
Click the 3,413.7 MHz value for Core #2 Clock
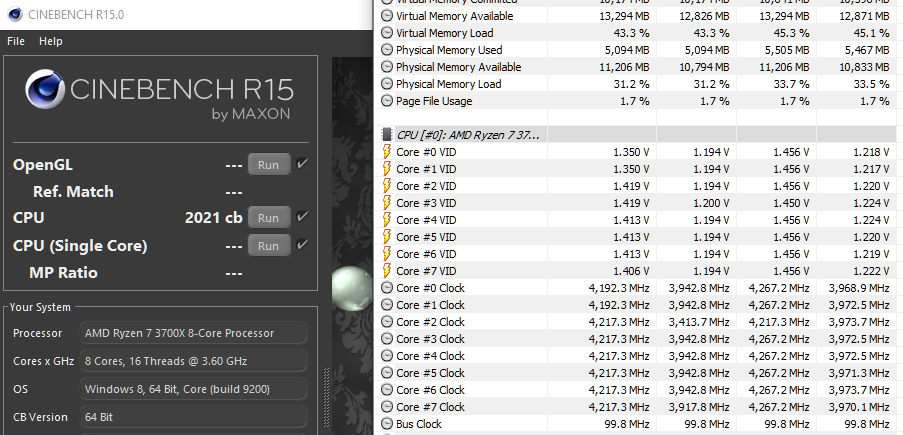[699, 322]
